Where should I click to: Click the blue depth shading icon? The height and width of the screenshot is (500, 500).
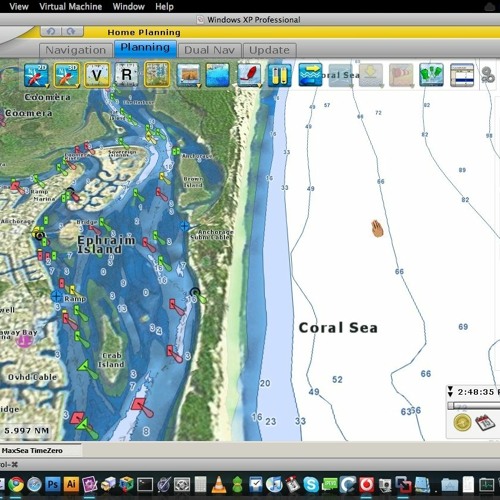click(217, 75)
